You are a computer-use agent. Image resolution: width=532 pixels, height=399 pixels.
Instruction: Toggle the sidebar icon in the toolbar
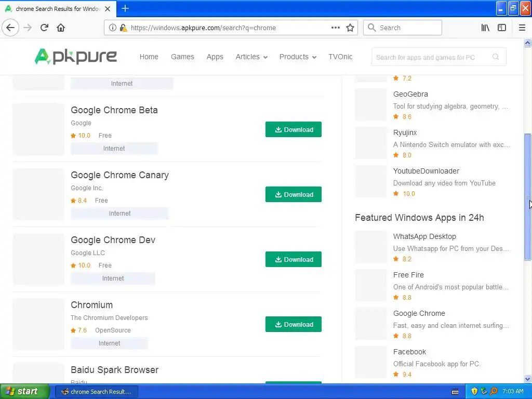pos(502,28)
